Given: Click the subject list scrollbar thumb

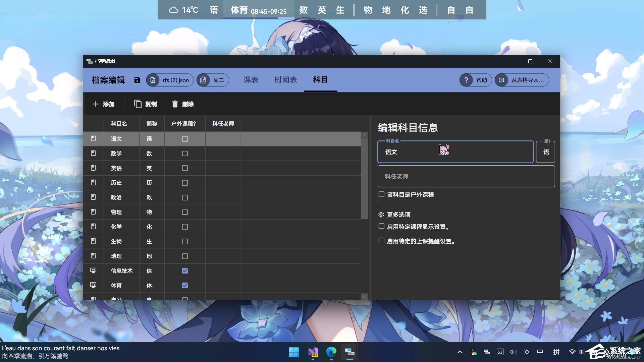Looking at the screenshot, I should click(x=365, y=179).
